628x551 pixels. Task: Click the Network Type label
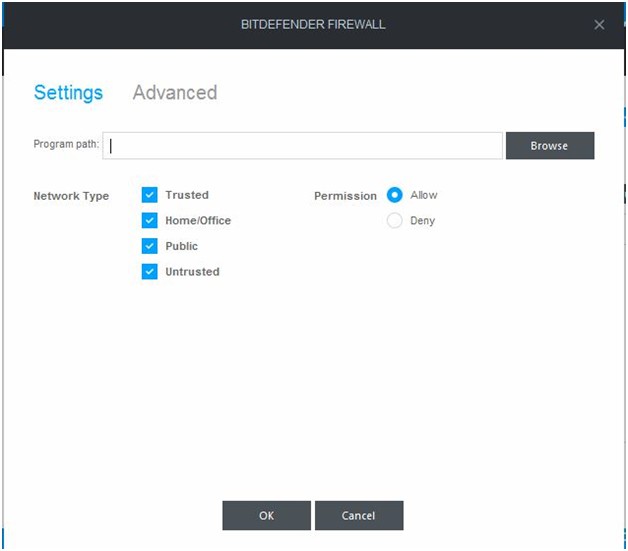71,196
